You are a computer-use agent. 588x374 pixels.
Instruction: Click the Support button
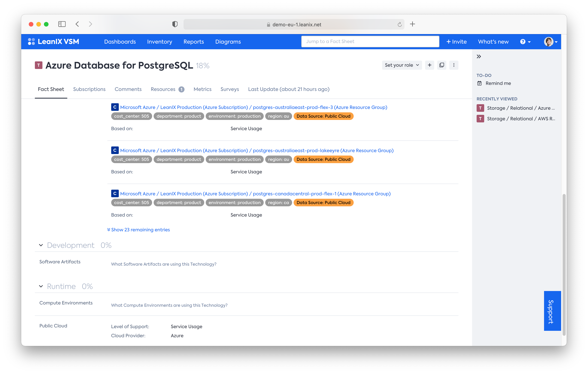click(x=552, y=311)
